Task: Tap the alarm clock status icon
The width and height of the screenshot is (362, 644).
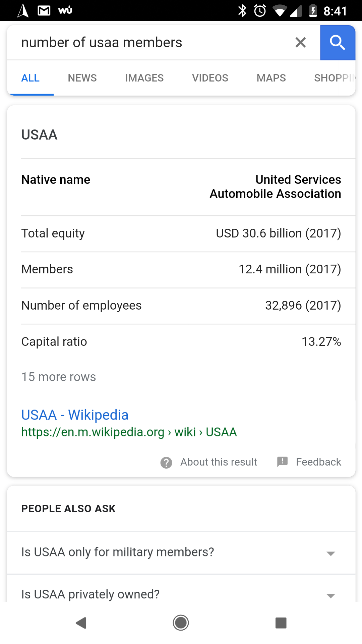Action: click(x=260, y=11)
